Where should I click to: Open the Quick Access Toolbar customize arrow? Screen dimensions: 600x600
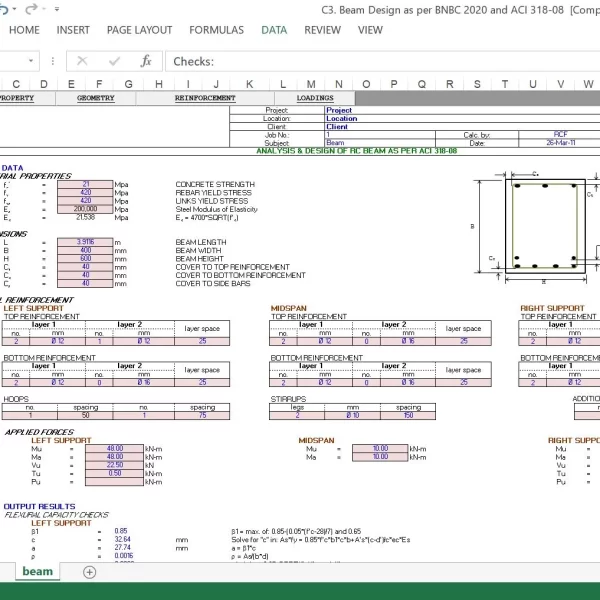[57, 9]
